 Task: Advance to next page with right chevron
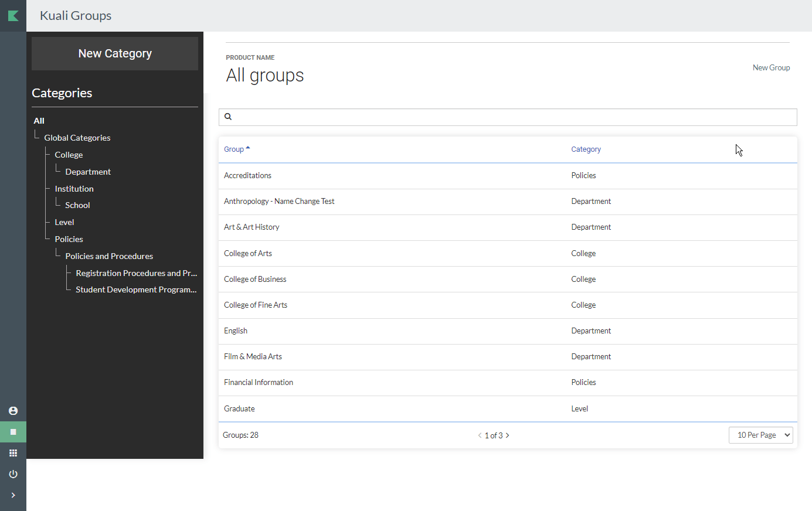pyautogui.click(x=508, y=435)
